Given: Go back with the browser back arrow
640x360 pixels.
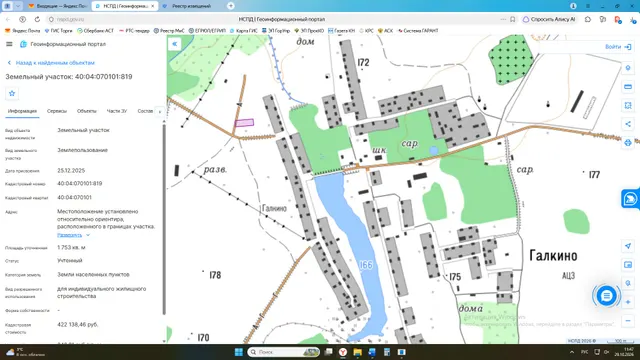Looking at the screenshot, I should click(x=8, y=19).
